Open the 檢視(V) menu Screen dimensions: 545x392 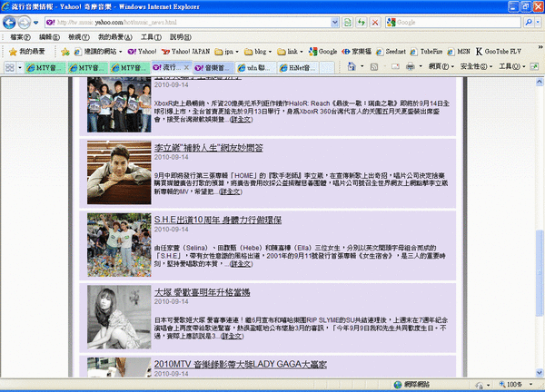tap(79, 37)
